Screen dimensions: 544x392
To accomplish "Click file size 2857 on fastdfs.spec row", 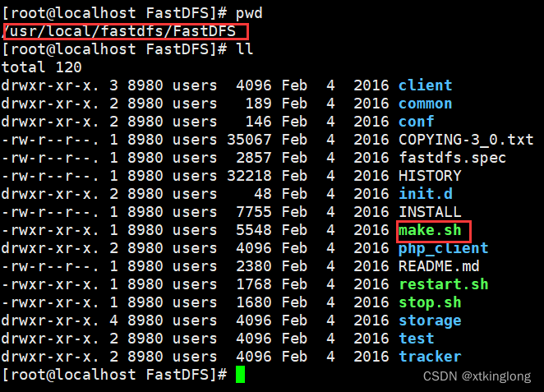I will (x=254, y=158).
